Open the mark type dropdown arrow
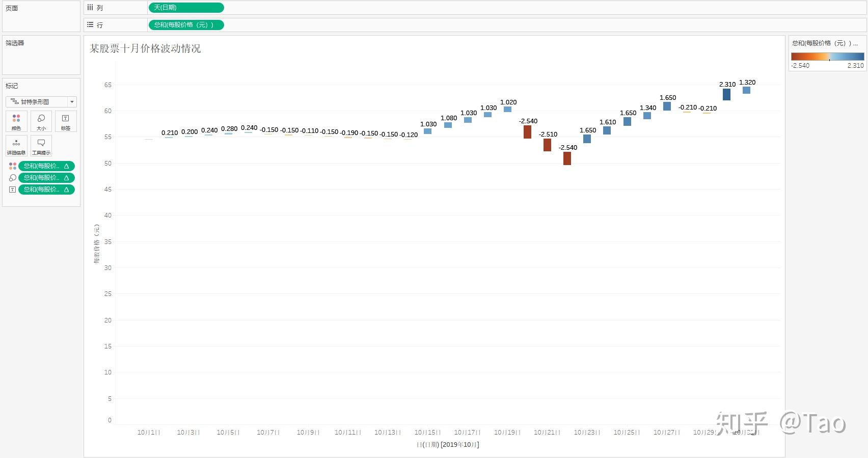This screenshot has height=458, width=868. [72, 102]
